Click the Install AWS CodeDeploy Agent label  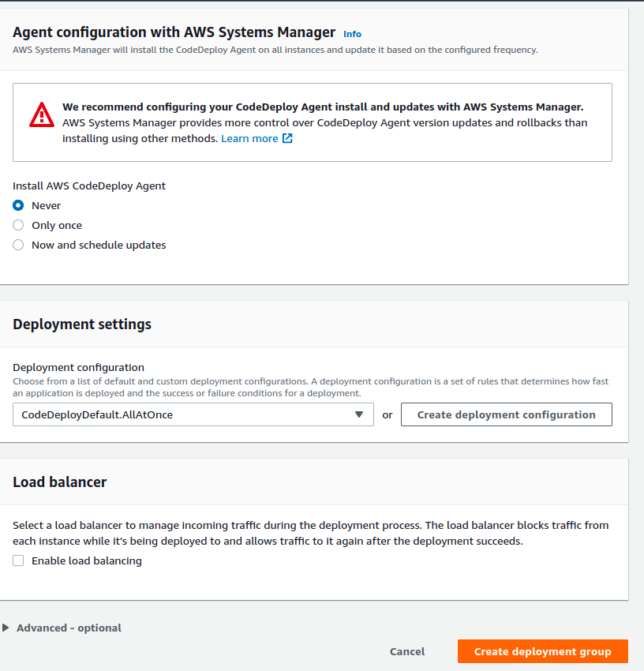point(89,186)
